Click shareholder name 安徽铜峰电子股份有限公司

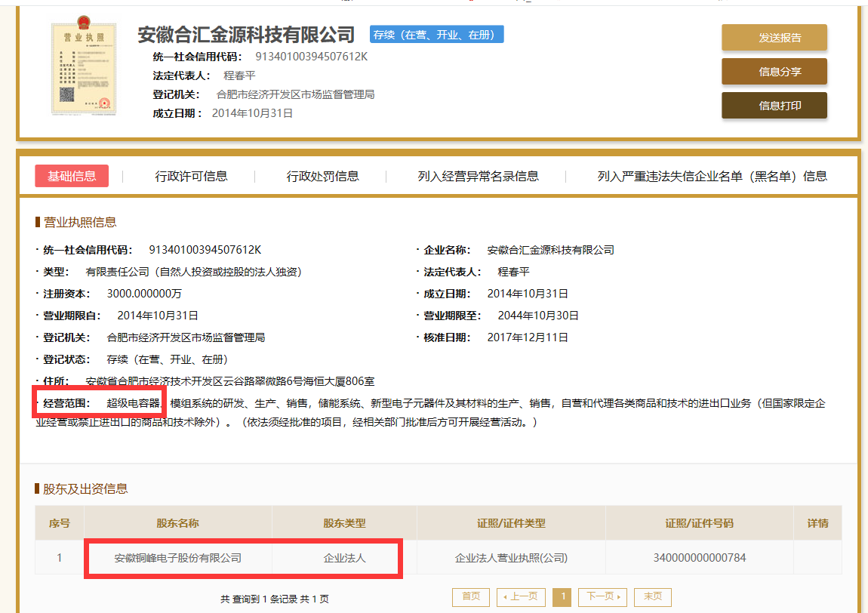pos(177,558)
